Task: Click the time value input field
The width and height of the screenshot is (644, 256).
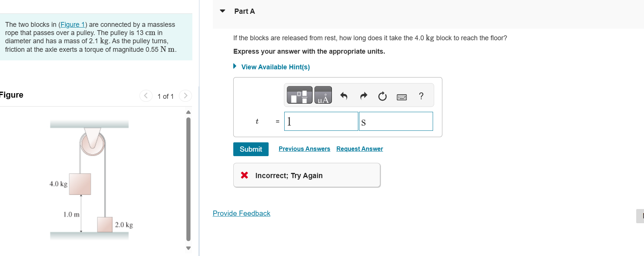Action: tap(321, 121)
